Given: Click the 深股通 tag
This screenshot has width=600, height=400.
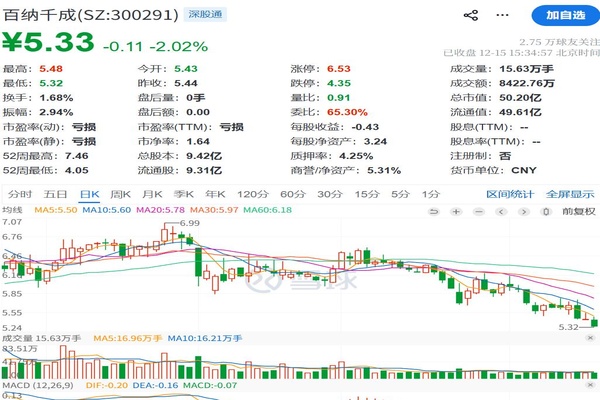Looking at the screenshot, I should tap(205, 15).
